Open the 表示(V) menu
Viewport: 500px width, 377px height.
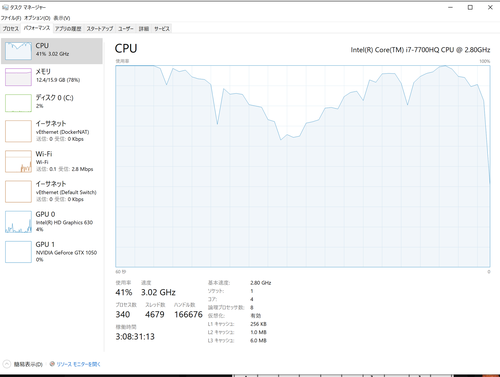pyautogui.click(x=62, y=18)
